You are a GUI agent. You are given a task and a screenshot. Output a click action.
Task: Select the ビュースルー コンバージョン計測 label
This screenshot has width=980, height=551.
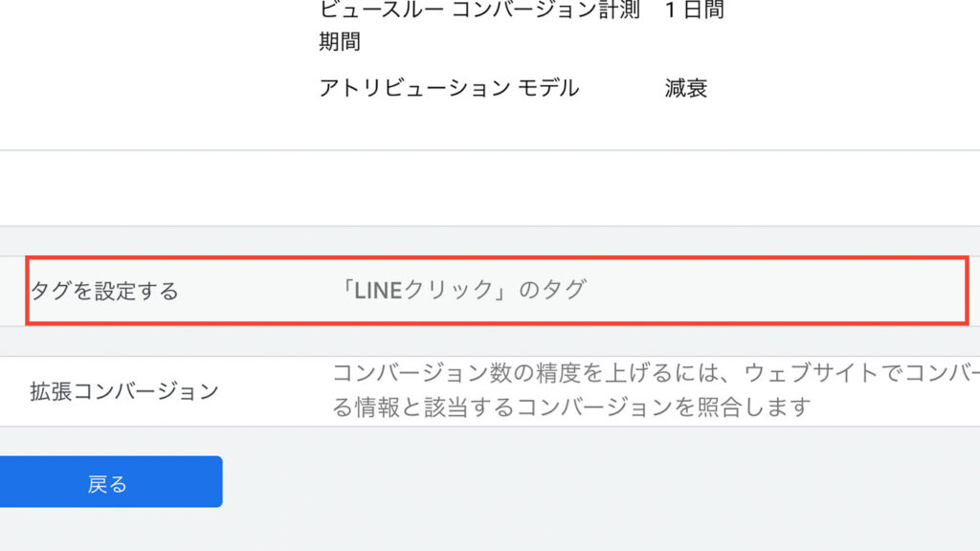click(480, 10)
